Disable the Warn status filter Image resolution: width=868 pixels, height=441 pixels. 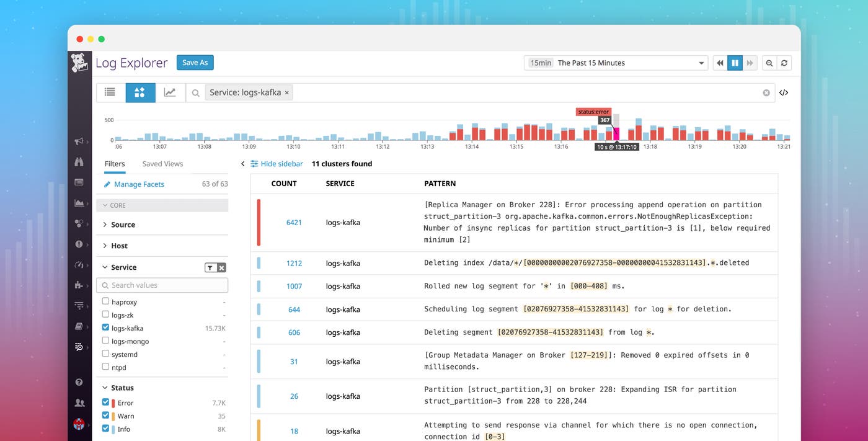pos(105,416)
